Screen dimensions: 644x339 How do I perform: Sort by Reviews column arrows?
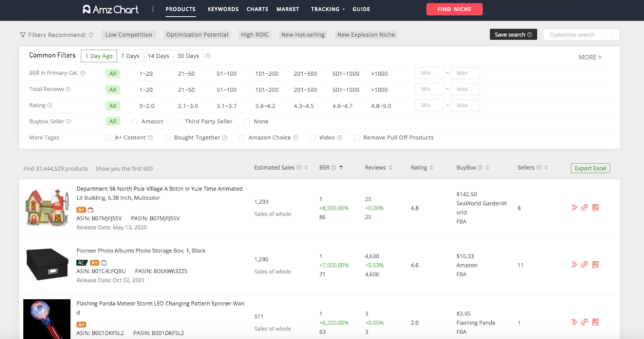click(390, 167)
